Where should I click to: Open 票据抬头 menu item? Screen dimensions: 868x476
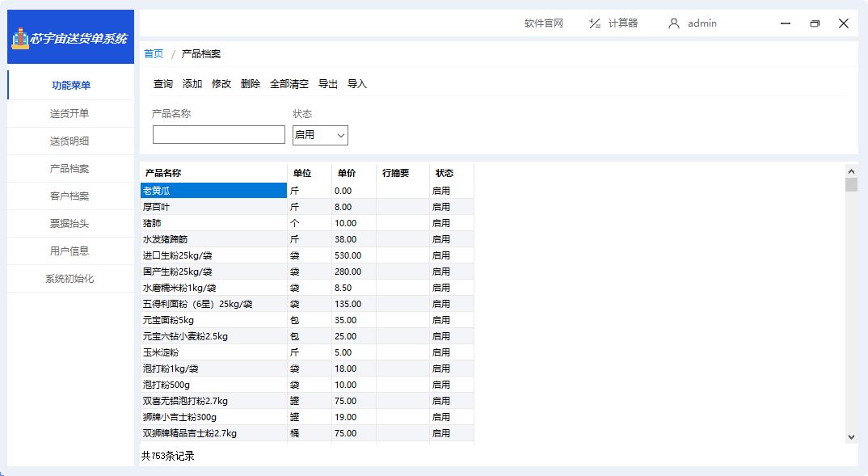point(70,224)
